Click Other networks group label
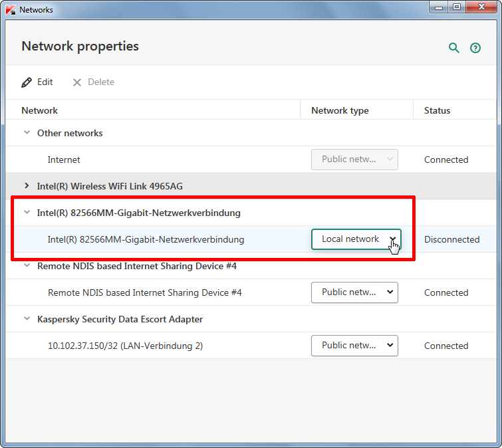The width and height of the screenshot is (502, 448). pos(70,133)
